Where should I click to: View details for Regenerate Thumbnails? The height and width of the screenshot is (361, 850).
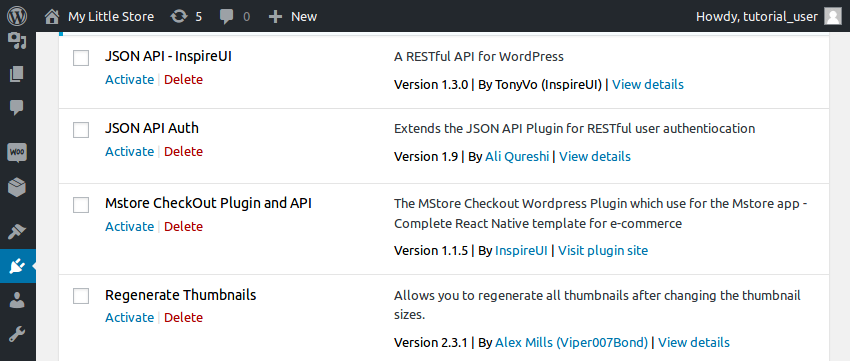pyautogui.click(x=693, y=343)
